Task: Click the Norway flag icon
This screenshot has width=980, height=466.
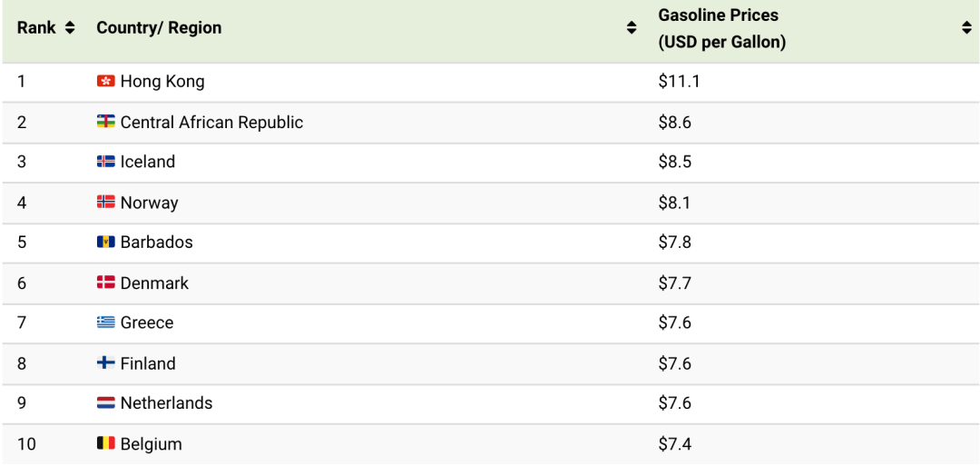Action: click(x=105, y=202)
